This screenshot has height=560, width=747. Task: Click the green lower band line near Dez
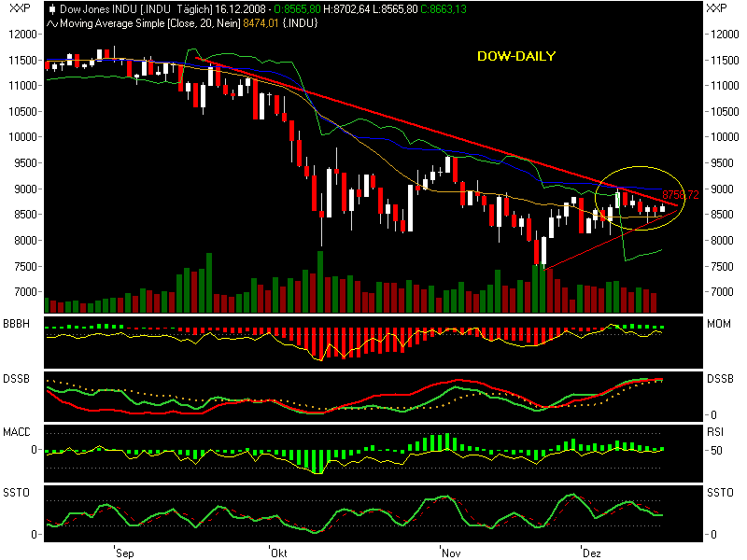(x=644, y=253)
